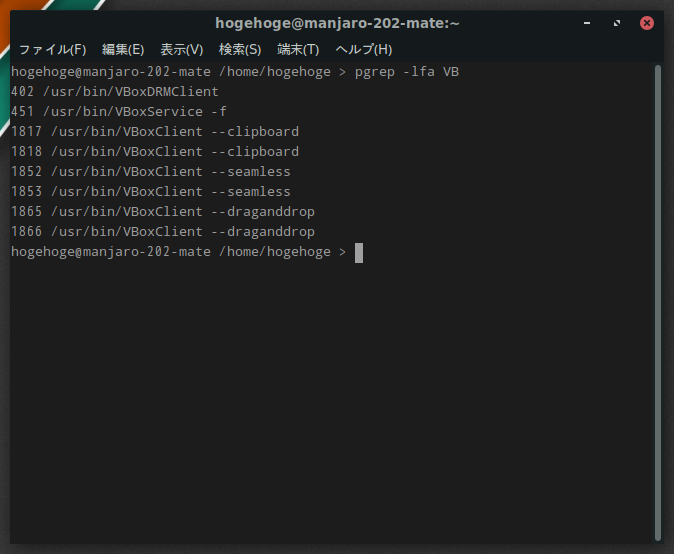The image size is (674, 554).
Task: Maximize the terminal window
Action: (x=617, y=23)
